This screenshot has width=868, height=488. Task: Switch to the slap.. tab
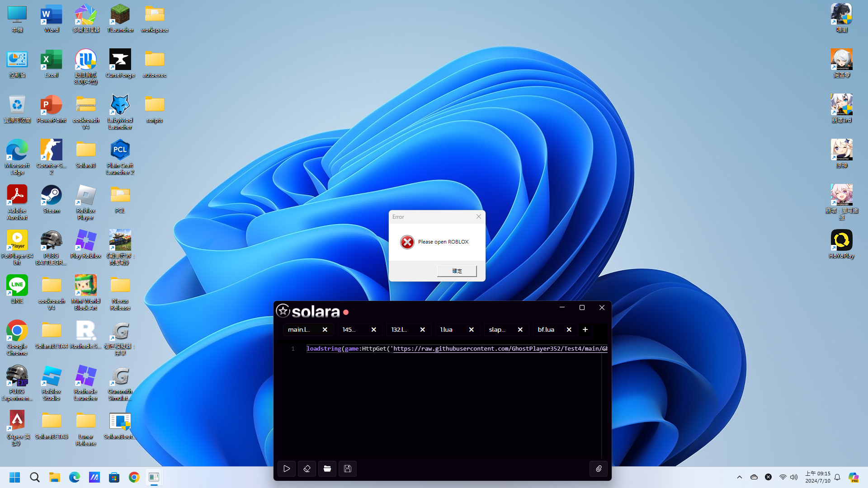[x=497, y=329]
